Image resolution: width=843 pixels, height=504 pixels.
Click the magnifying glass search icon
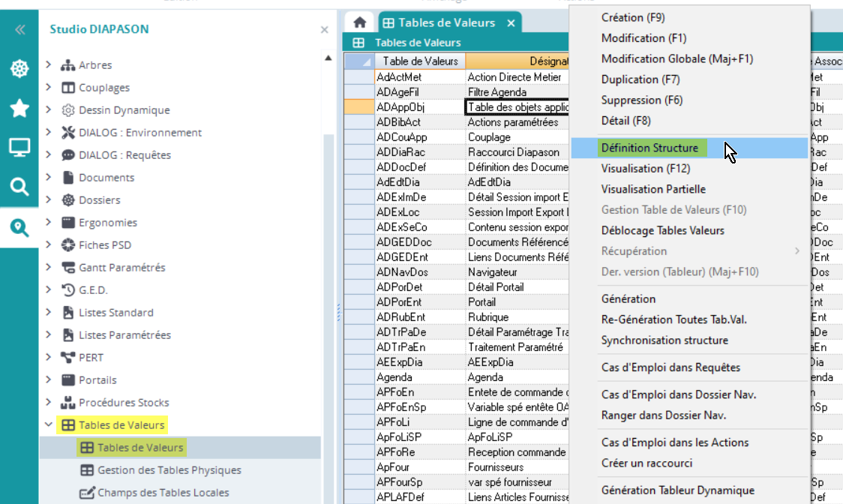click(19, 187)
